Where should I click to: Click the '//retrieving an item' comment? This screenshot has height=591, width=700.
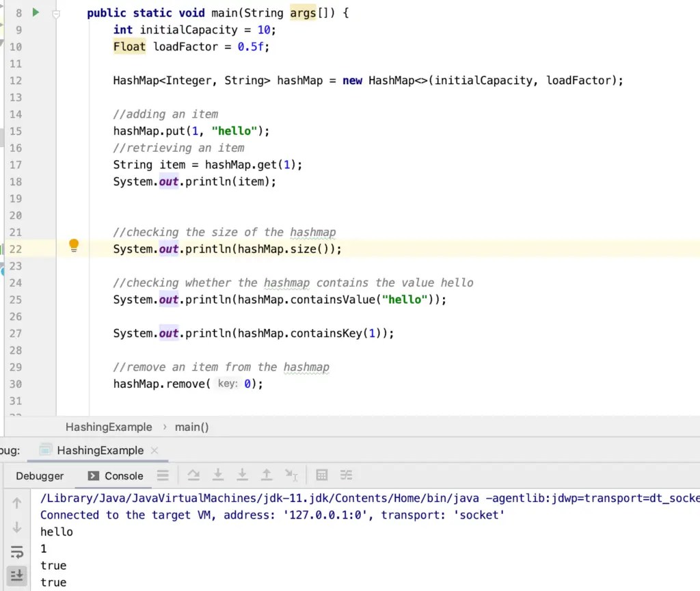pyautogui.click(x=178, y=148)
